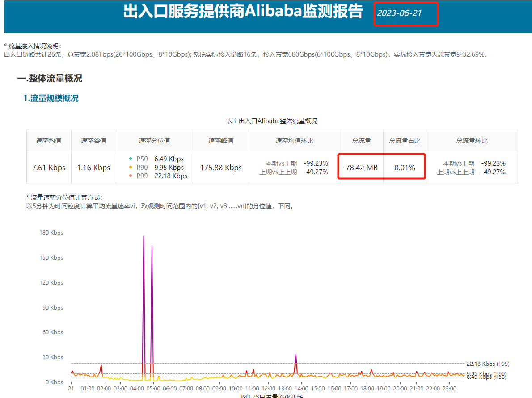This screenshot has width=532, height=398.
Task: Click the 22.18 Kbps (P99) line label
Action: click(488, 364)
